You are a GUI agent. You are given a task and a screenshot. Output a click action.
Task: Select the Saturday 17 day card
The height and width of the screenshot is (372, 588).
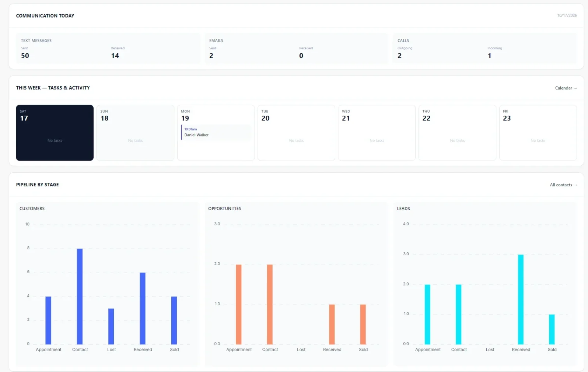(55, 133)
